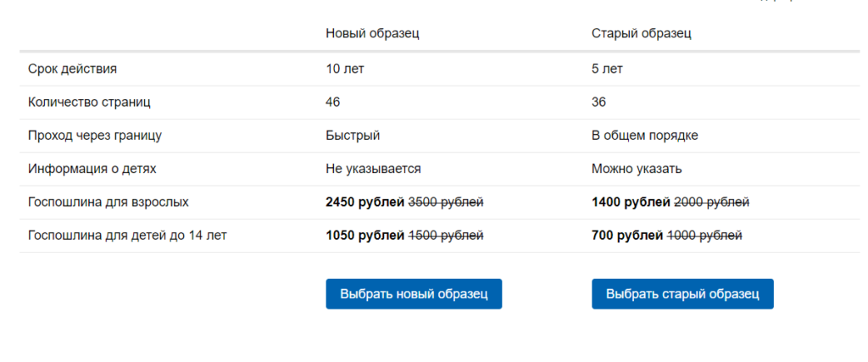The height and width of the screenshot is (362, 868).
Task: Click the bold "700 рублей" price
Action: [x=627, y=236]
